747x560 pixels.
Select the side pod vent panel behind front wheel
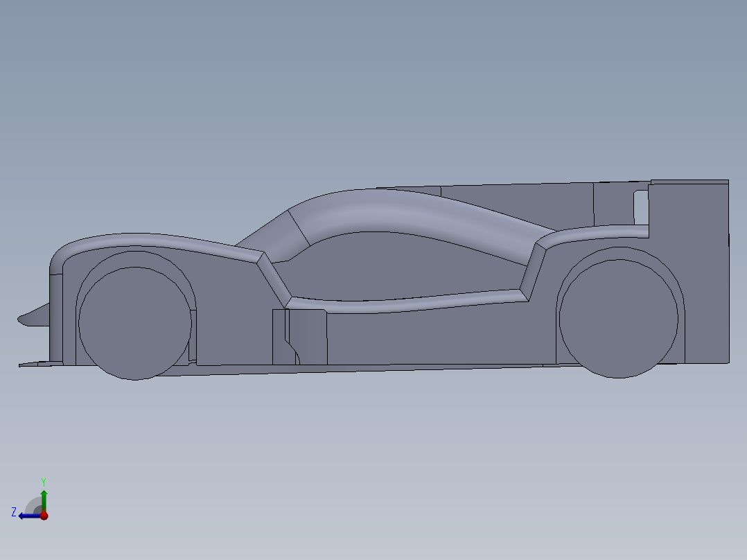tap(300, 337)
